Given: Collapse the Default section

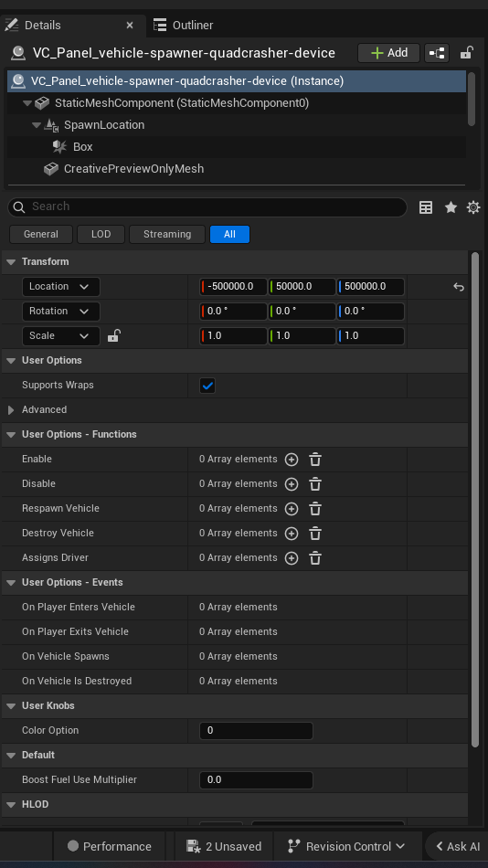Looking at the screenshot, I should point(11,755).
